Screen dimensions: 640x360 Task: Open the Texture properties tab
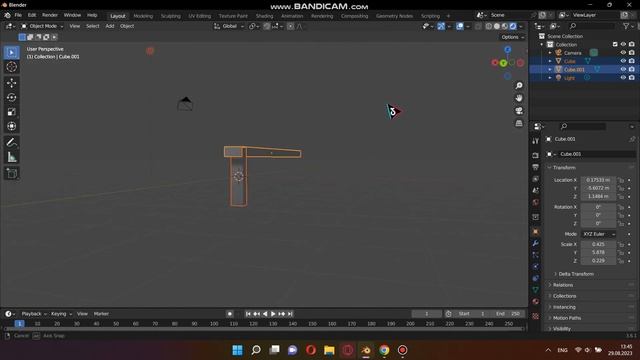click(x=536, y=316)
